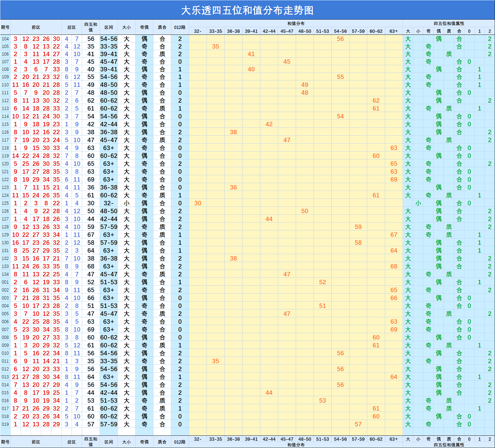Screen dimensions: 495x448
Task: Click orange 30 in row 125 distribution
Action: tap(198, 203)
